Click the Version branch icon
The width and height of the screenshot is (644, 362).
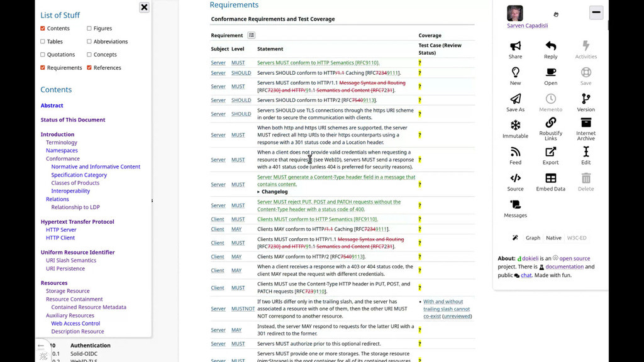586,99
